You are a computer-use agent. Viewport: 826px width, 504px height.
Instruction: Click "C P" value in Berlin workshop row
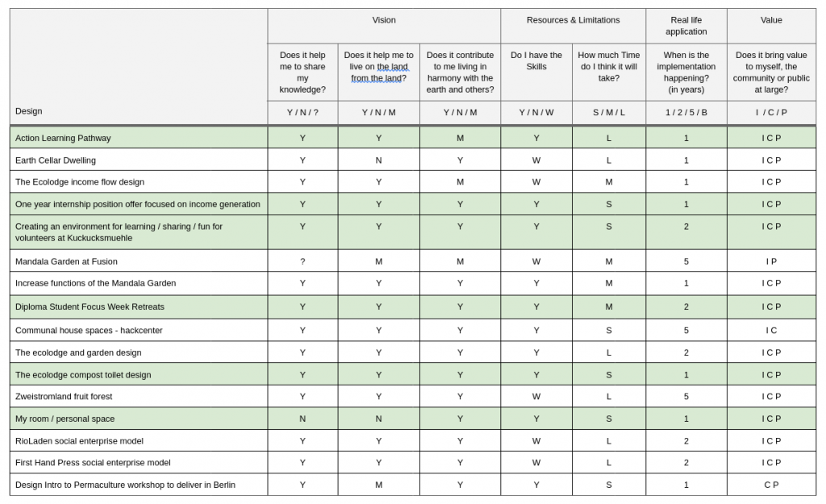(x=771, y=485)
